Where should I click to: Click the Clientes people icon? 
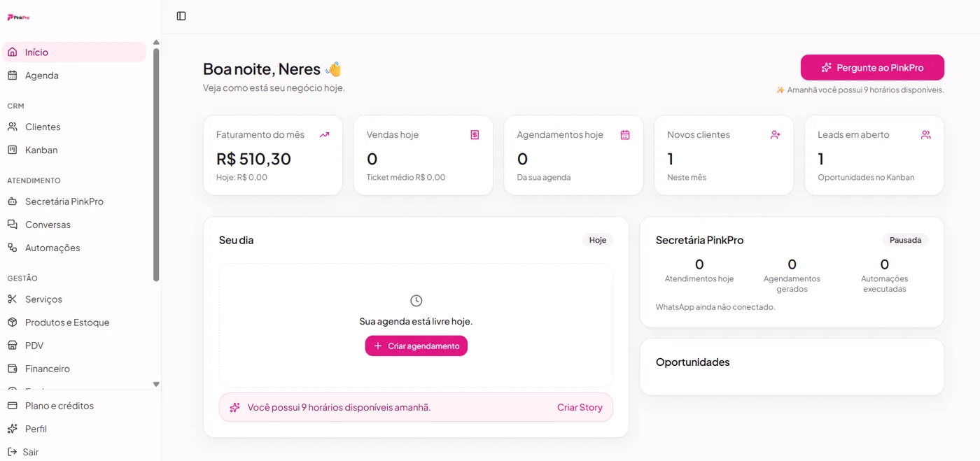pyautogui.click(x=12, y=127)
